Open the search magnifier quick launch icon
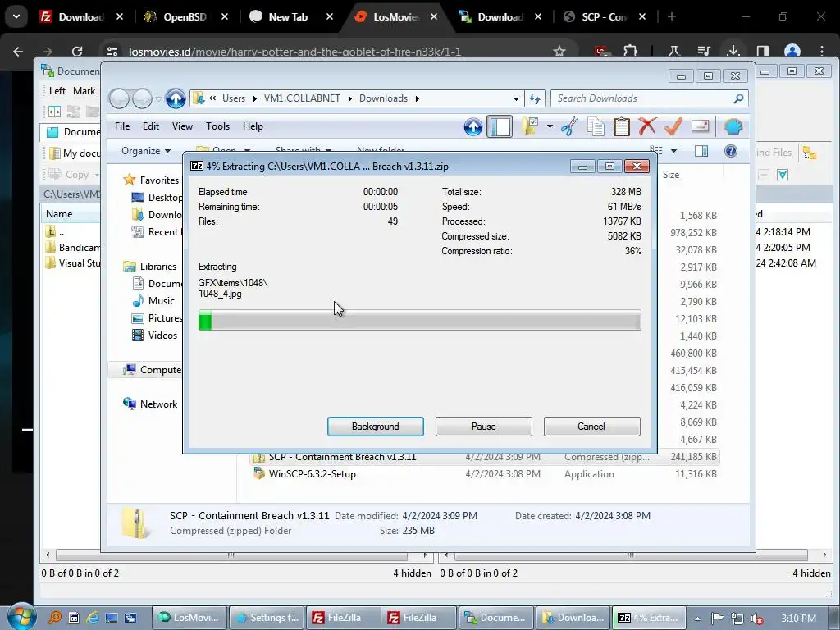 coord(55,618)
